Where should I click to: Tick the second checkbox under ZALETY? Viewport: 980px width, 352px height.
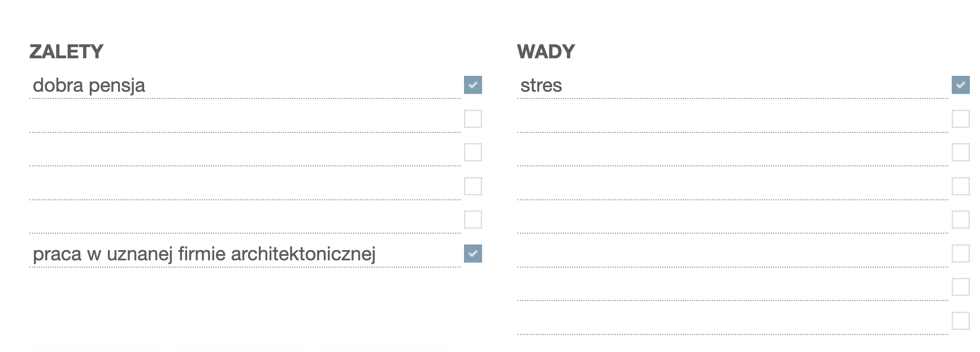pos(473,119)
